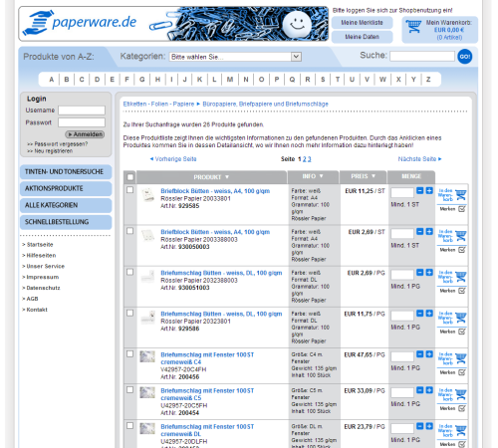498x448 pixels.
Task: Decrease quantity with minus for EUR 11,75/PG
Action: [420, 314]
